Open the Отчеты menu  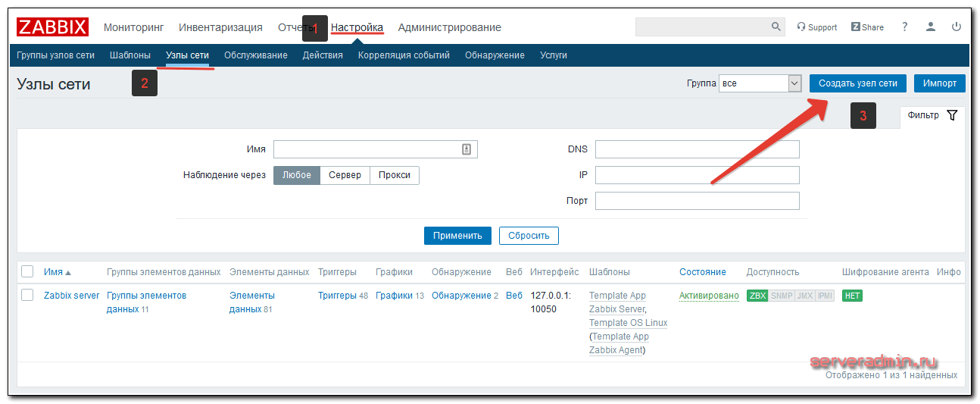point(296,27)
